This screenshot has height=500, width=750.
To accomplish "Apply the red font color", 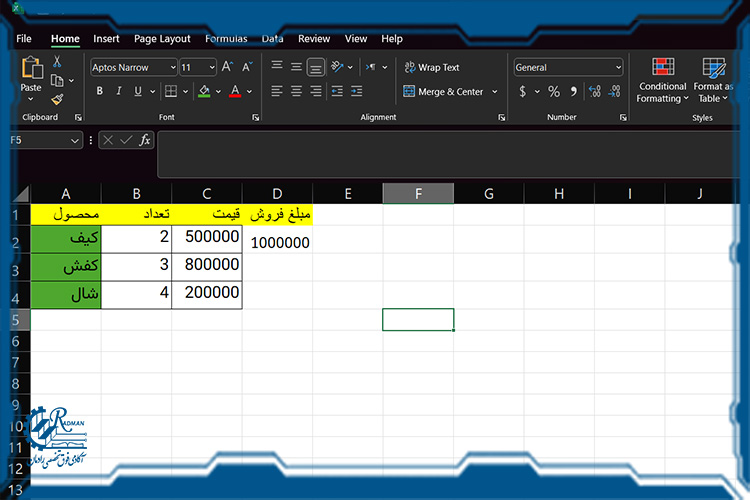I will tap(235, 91).
